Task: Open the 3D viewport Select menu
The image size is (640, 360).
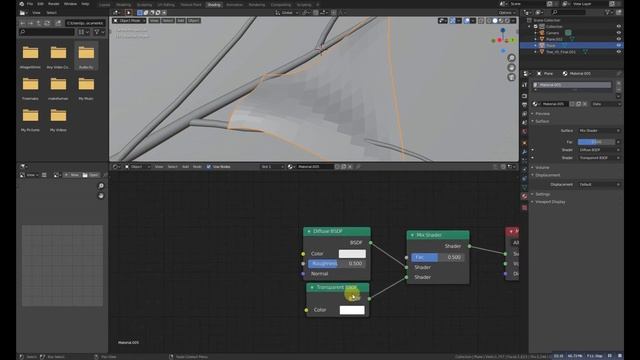Action: pyautogui.click(x=167, y=20)
